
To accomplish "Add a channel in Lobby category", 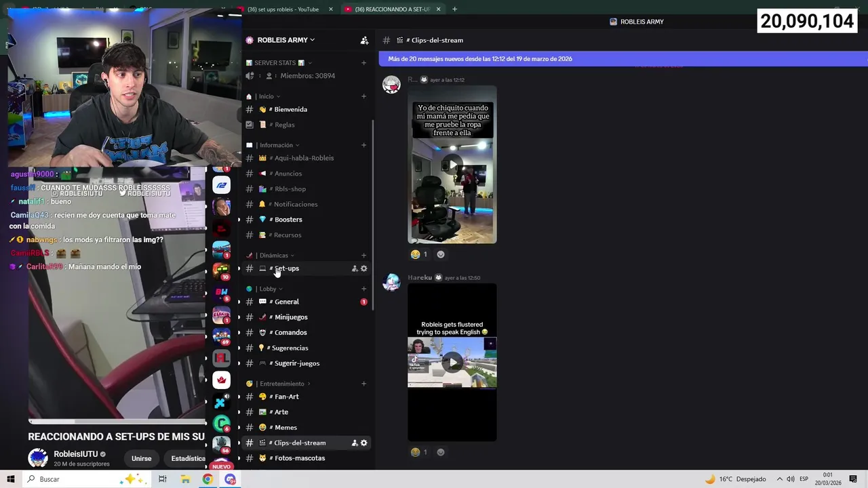I will click(363, 289).
